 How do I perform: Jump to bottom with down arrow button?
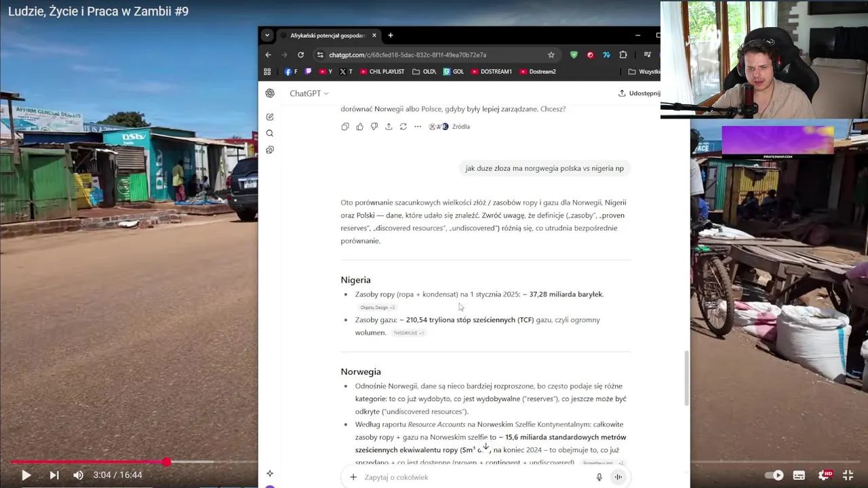(486, 447)
